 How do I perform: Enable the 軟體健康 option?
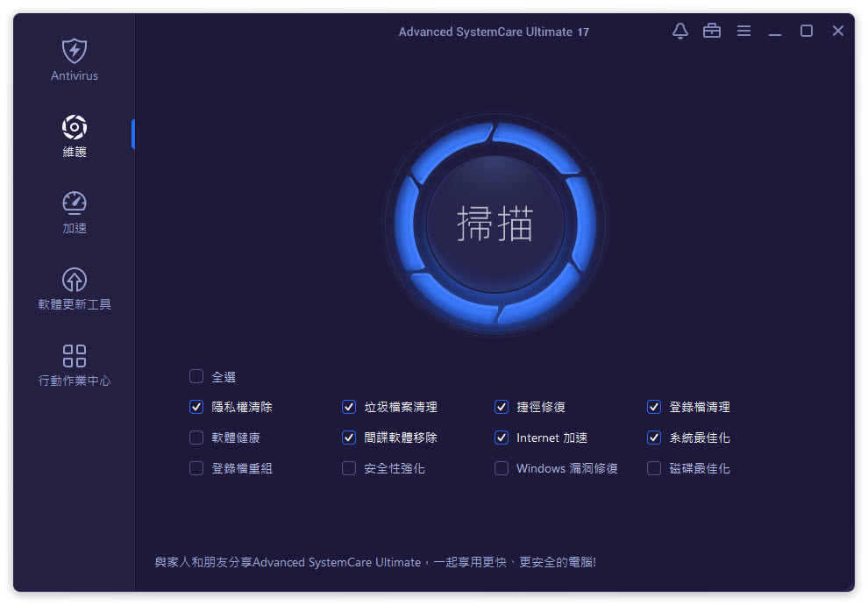pos(196,438)
